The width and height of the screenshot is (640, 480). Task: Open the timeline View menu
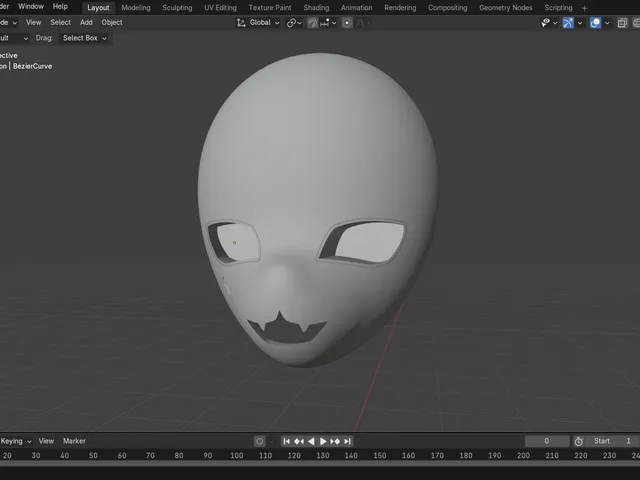(x=46, y=441)
